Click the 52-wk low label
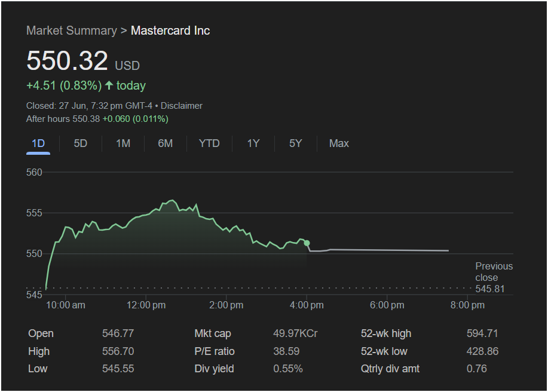548x392 pixels. click(384, 351)
